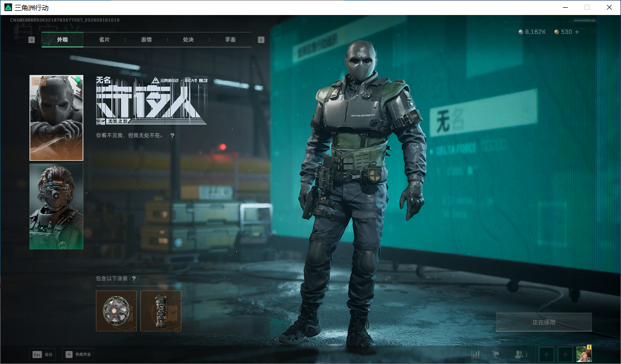Viewport: 621px width, 364px height.
Task: Open the flags icon in bottom bar
Action: click(496, 355)
